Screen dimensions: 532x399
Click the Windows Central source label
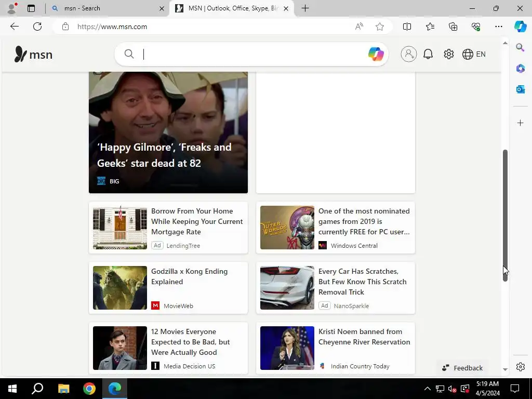354,246
